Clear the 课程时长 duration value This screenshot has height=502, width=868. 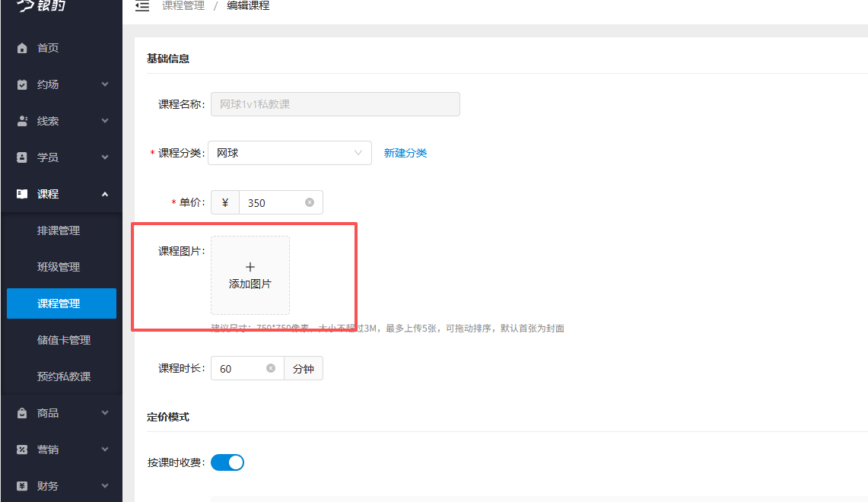(270, 367)
